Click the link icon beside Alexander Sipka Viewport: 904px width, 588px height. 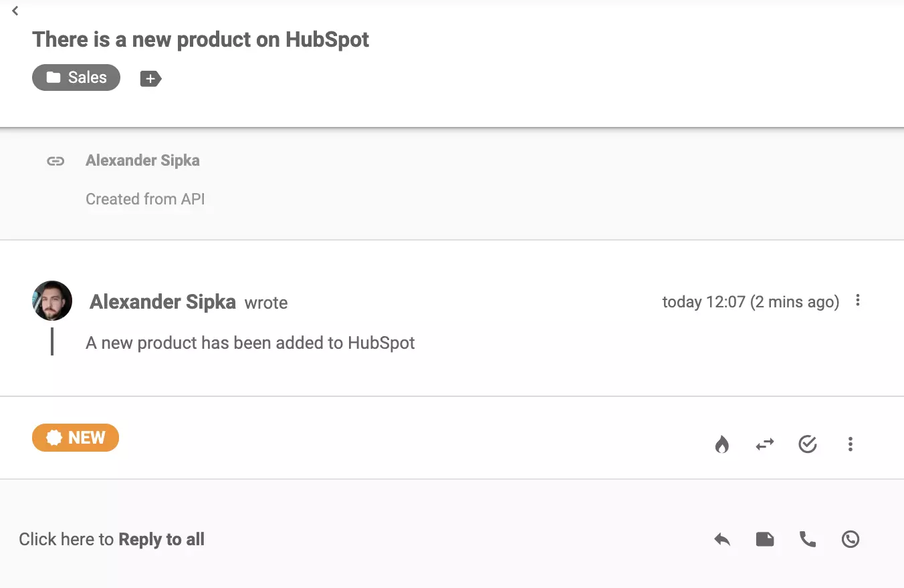(x=55, y=160)
